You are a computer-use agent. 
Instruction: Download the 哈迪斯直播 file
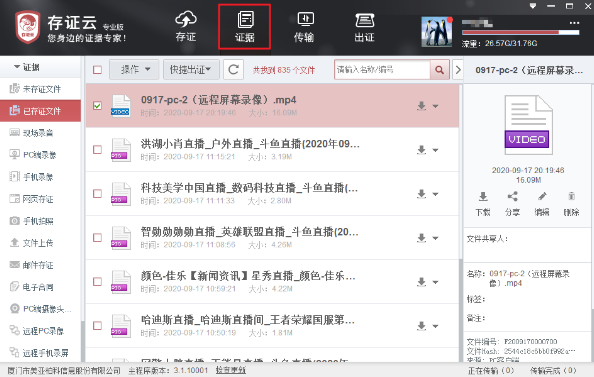click(x=421, y=325)
